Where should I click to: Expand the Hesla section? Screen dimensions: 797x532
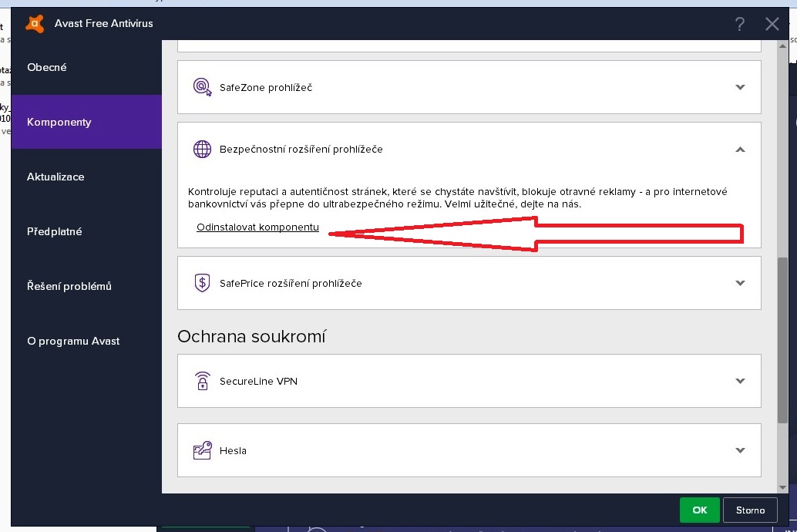[x=740, y=450]
